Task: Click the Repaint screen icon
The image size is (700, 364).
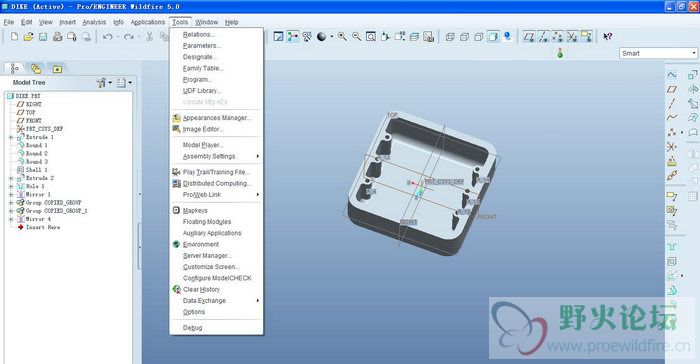Action: 278,37
